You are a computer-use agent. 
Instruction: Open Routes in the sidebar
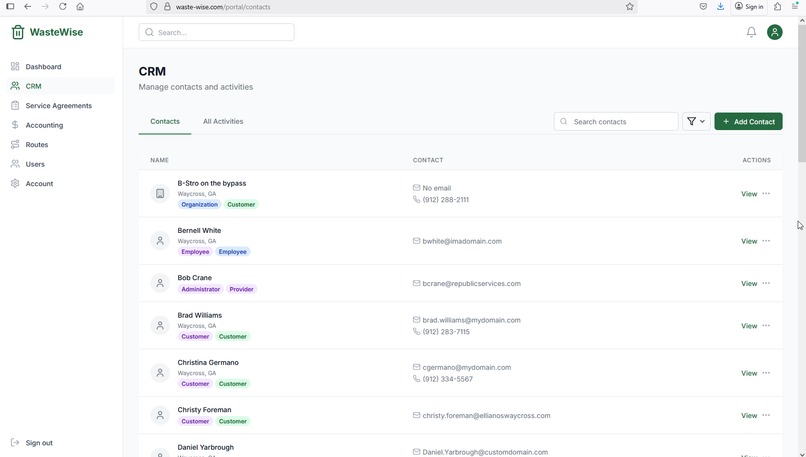click(x=61, y=144)
